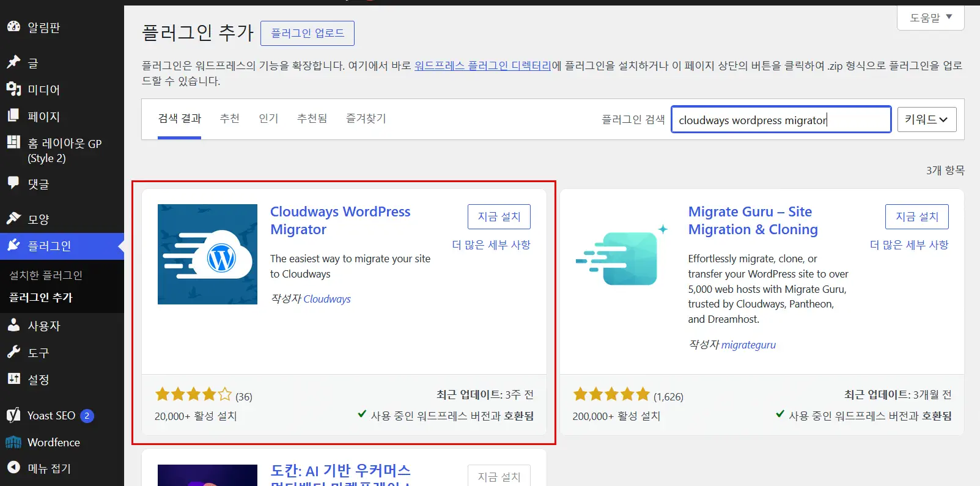The width and height of the screenshot is (980, 486).
Task: Switch to the 추천 tab
Action: 230,119
